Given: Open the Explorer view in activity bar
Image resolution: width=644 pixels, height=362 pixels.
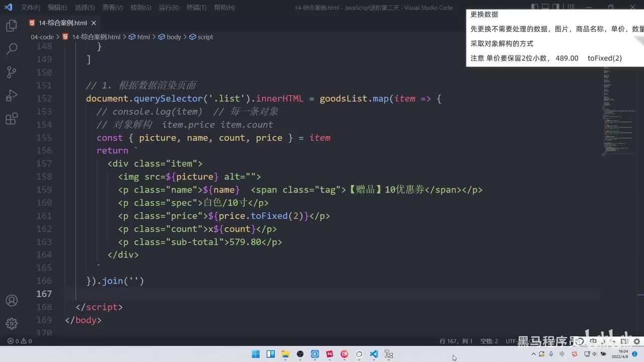Looking at the screenshot, I should coord(11,26).
